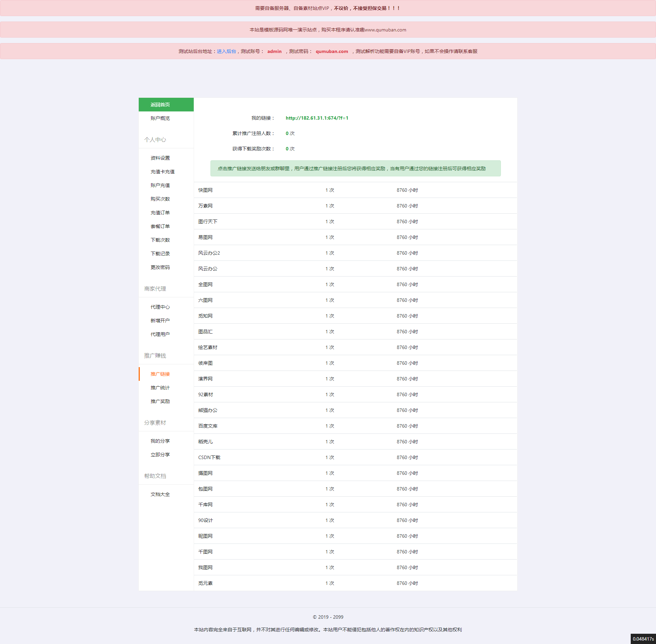Viewport: 656px width, 644px height.
Task: Go to 账户充值 page
Action: [160, 185]
